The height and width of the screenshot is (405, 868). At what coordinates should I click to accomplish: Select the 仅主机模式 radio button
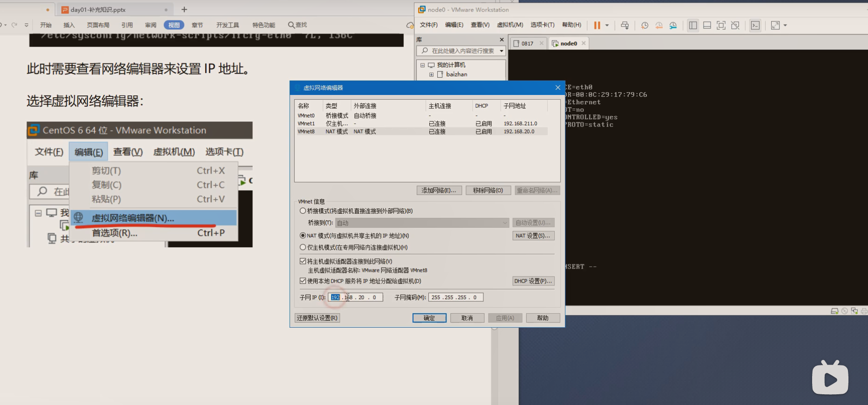pos(303,247)
